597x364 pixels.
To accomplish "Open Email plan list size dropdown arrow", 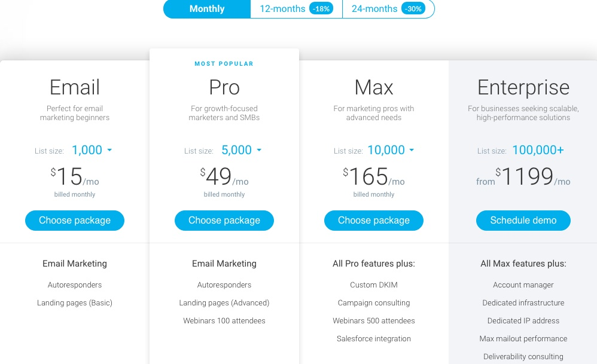I will point(109,150).
